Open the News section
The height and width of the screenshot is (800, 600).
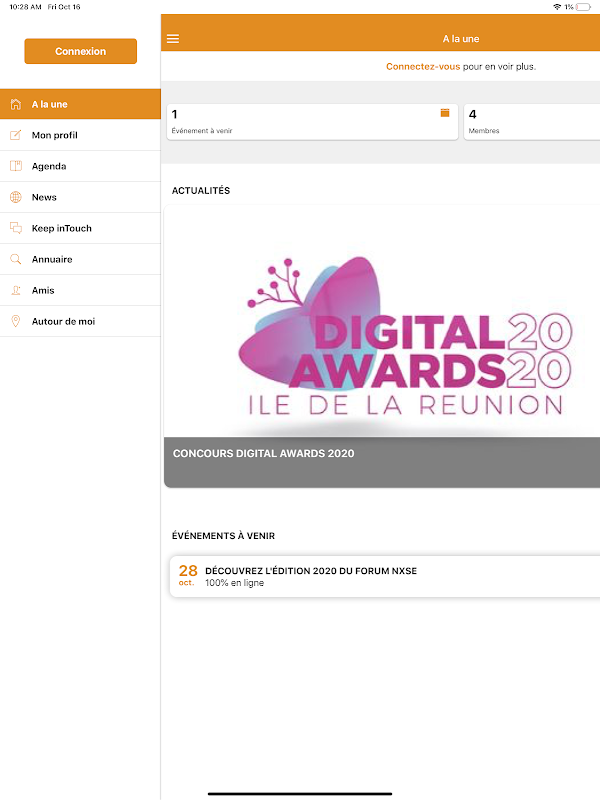[81, 197]
